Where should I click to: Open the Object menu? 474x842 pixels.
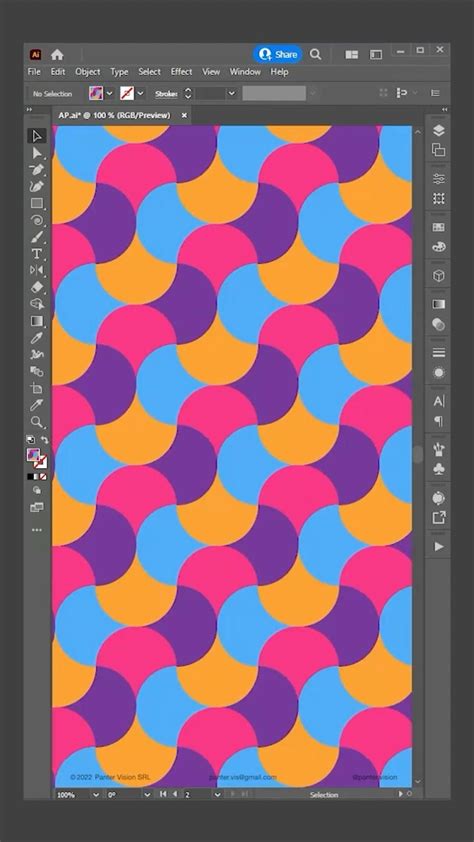[87, 71]
